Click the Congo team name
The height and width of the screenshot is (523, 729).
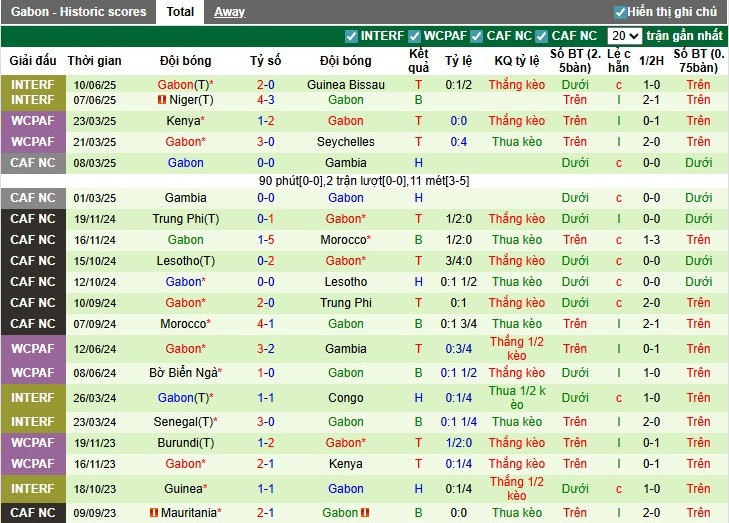(x=346, y=397)
